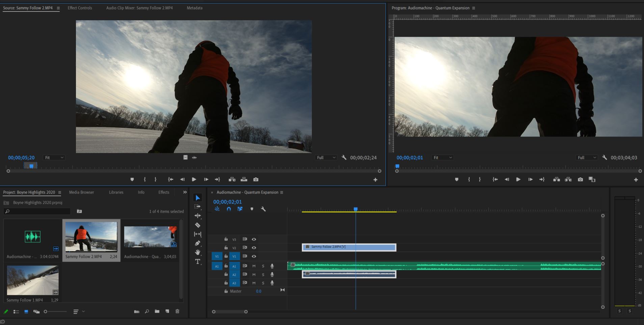Click the Add Marker button in Program monitor

click(x=456, y=179)
